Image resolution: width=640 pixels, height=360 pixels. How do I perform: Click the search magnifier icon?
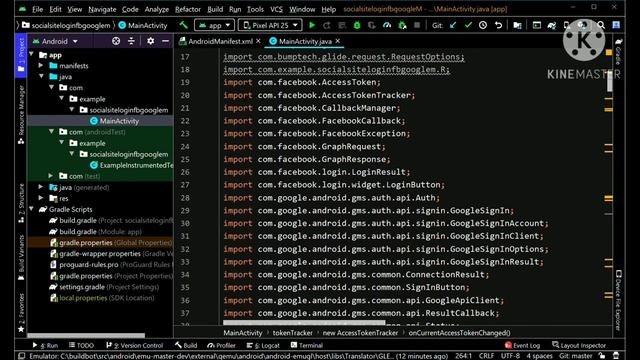tap(601, 25)
